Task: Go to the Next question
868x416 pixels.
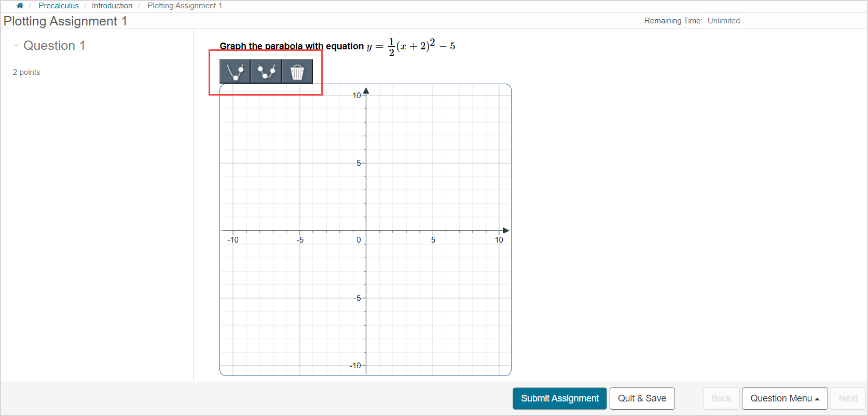Action: (x=848, y=398)
